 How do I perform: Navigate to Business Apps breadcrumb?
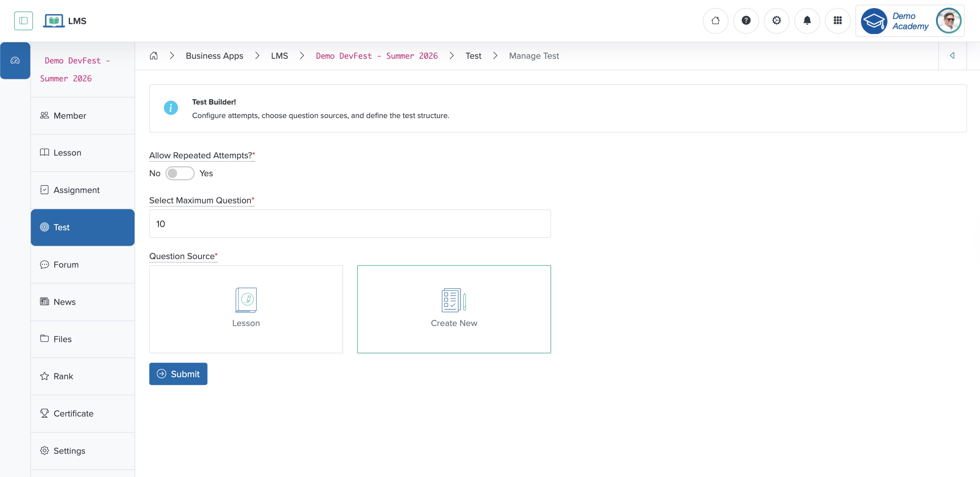pos(214,55)
